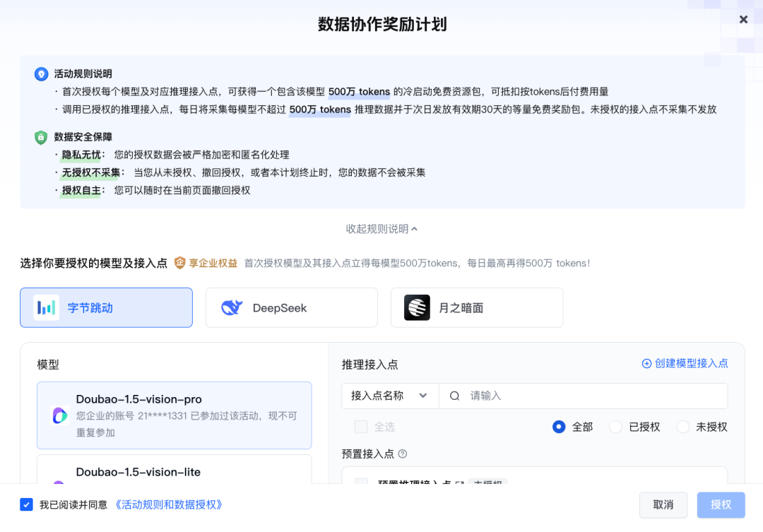Click the help icon beside 预置接入点
The height and width of the screenshot is (532, 763).
coord(403,454)
